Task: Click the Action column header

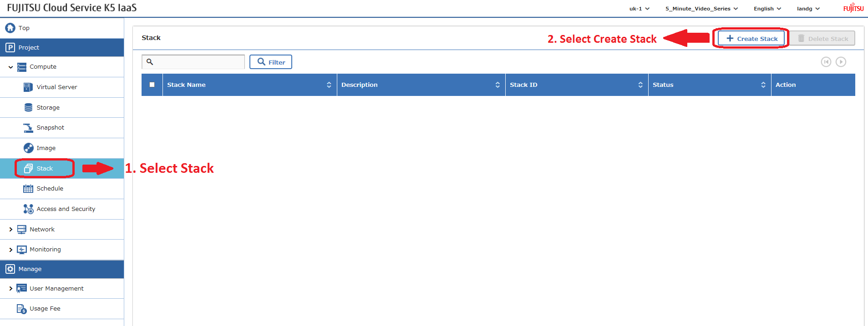Action: [813, 85]
